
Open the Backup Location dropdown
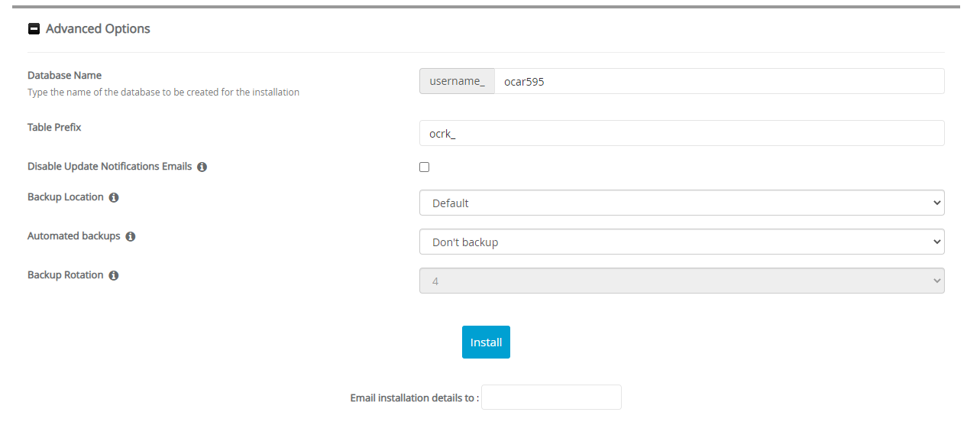point(681,203)
